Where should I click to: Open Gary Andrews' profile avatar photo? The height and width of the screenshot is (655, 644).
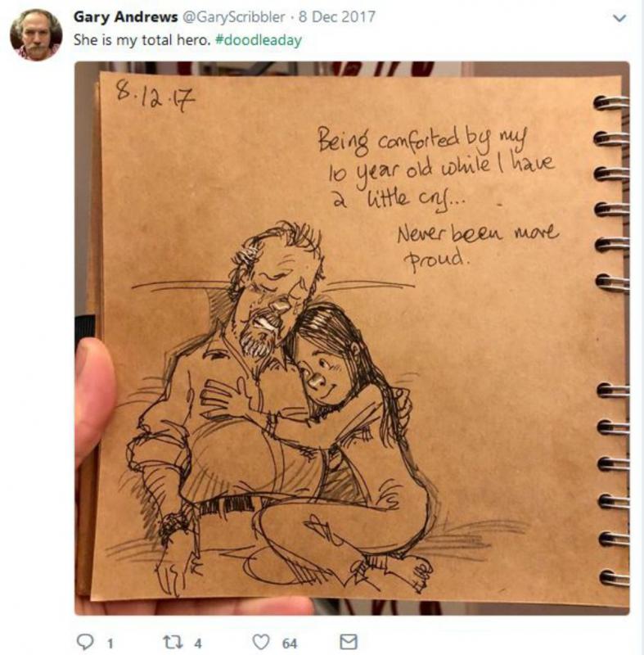point(36,35)
